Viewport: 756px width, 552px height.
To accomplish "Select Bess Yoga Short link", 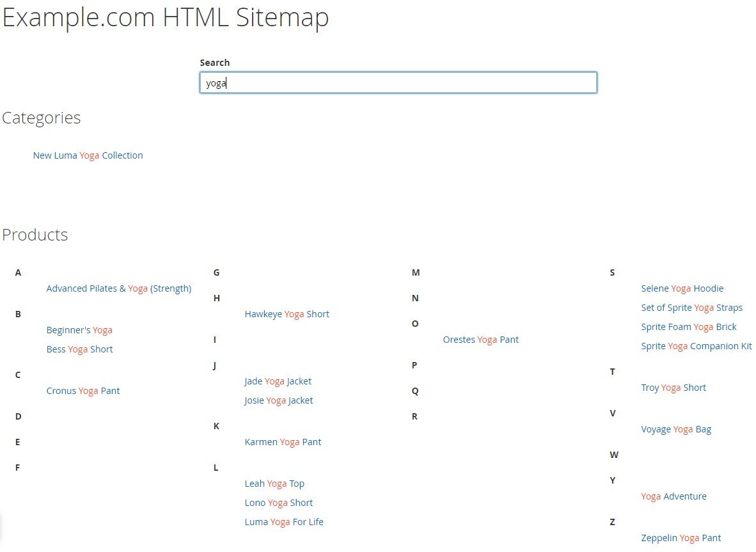I will click(79, 349).
